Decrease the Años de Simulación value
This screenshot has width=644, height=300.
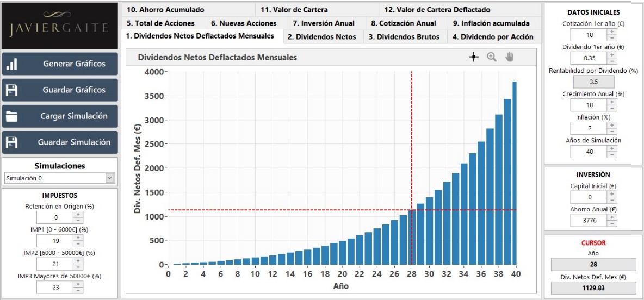(x=612, y=154)
